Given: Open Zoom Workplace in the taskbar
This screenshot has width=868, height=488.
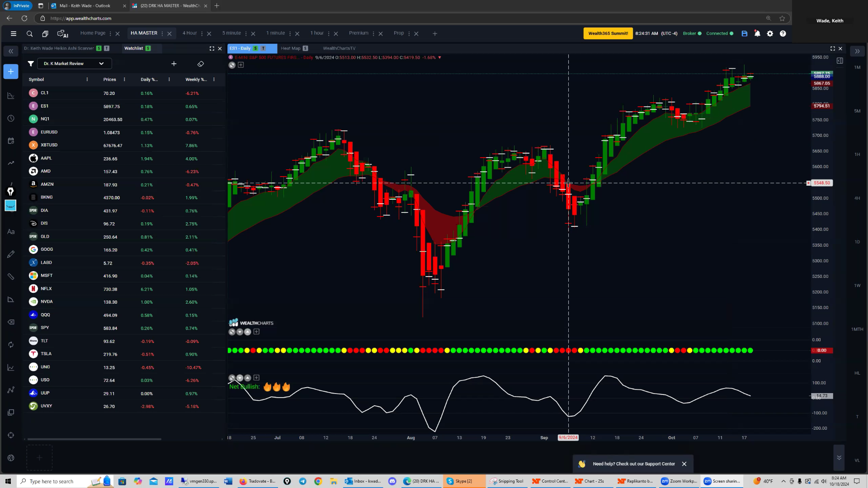Looking at the screenshot, I should click(x=679, y=481).
